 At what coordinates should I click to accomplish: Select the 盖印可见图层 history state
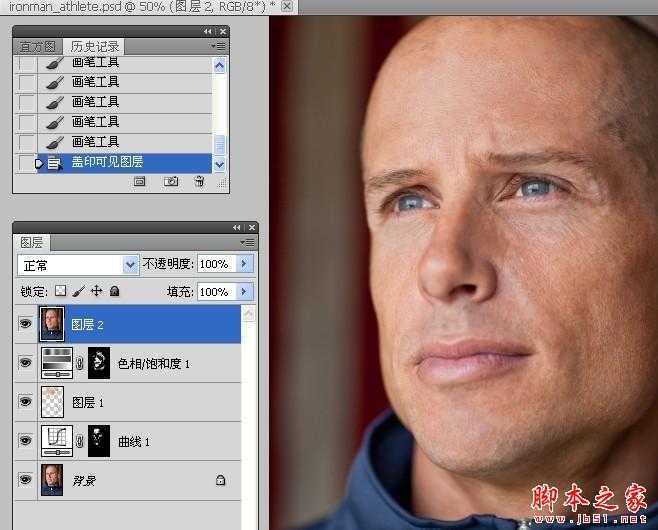pos(125,162)
